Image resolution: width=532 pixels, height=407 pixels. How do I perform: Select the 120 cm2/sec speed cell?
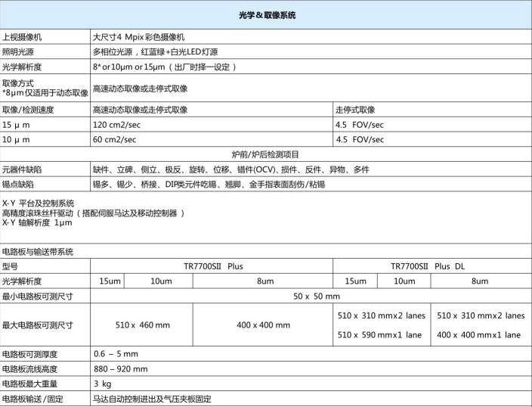pos(114,125)
